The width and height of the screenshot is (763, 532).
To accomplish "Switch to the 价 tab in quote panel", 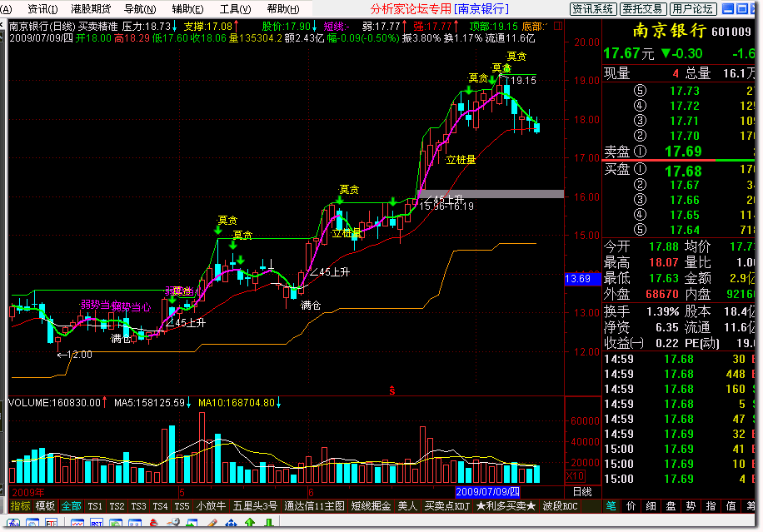I will (631, 506).
